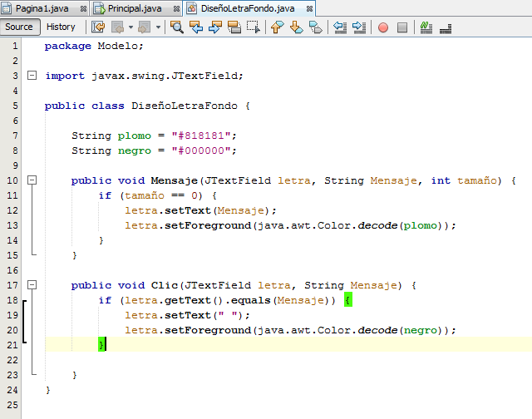Start macro recording
This screenshot has width=532, height=419.
[x=383, y=27]
